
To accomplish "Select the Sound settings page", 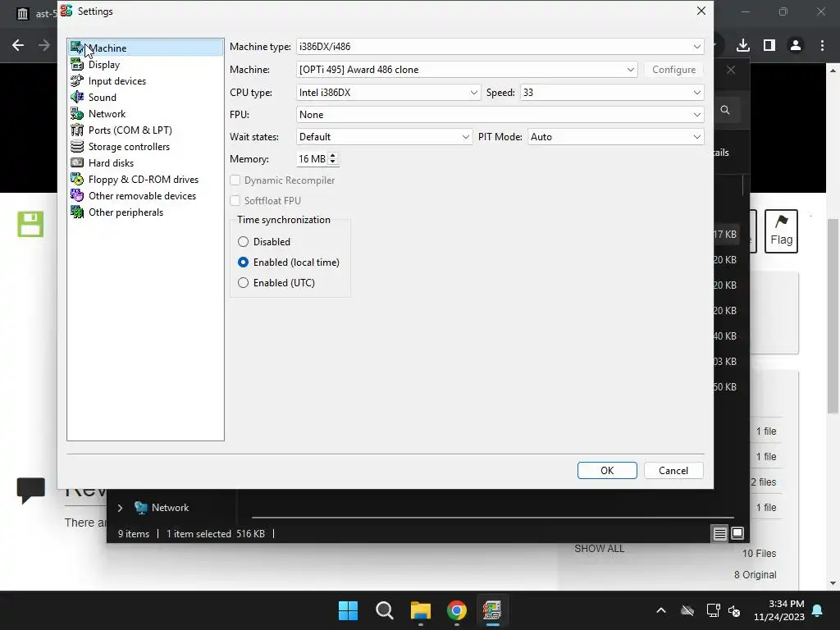I will (x=103, y=97).
